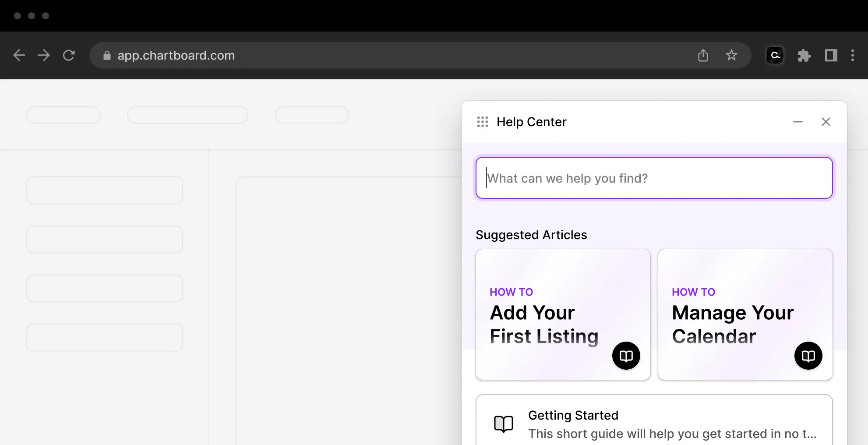Open the browser side panel icon
The image size is (868, 445).
[x=831, y=55]
